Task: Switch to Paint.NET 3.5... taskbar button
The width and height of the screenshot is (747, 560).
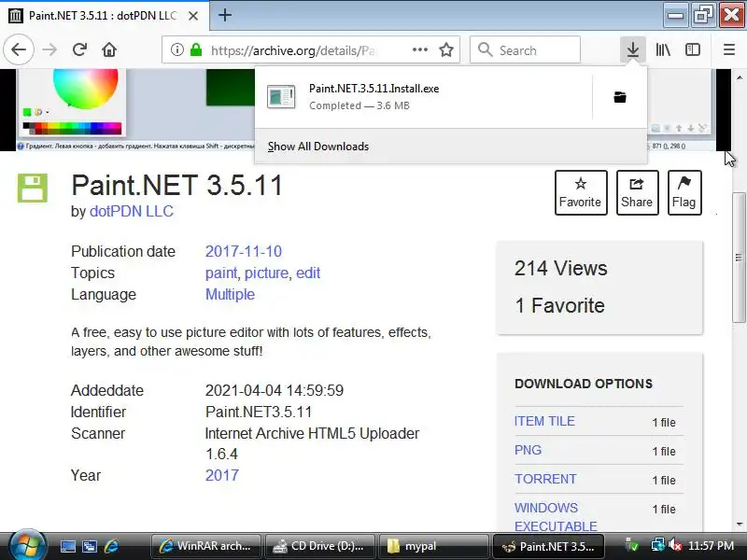Action: tap(548, 546)
